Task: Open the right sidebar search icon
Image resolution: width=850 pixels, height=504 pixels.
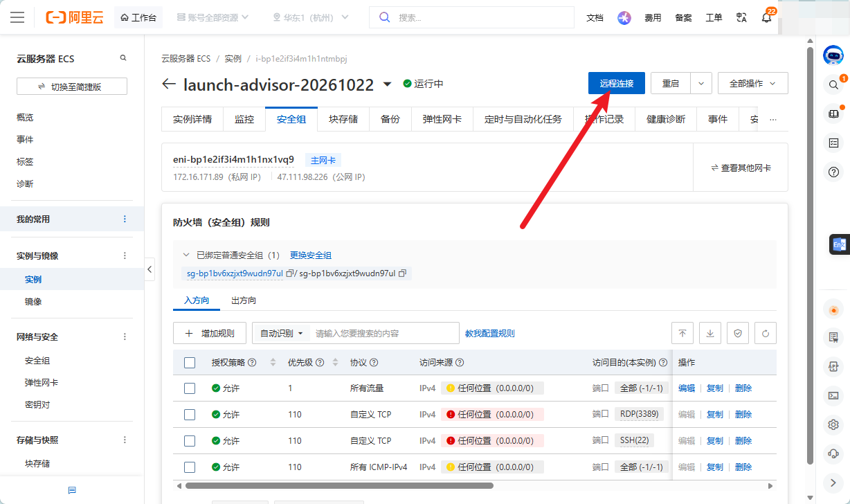Action: point(833,85)
